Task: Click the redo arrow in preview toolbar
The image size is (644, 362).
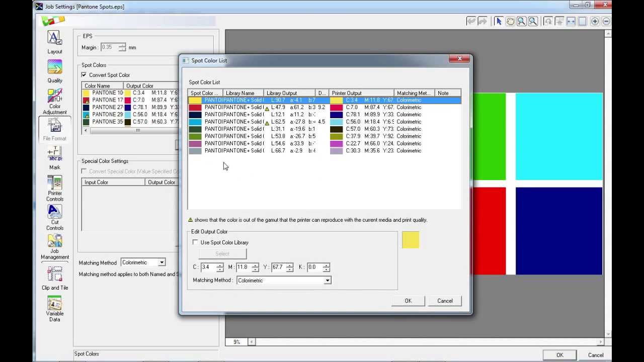Action: 482,21
